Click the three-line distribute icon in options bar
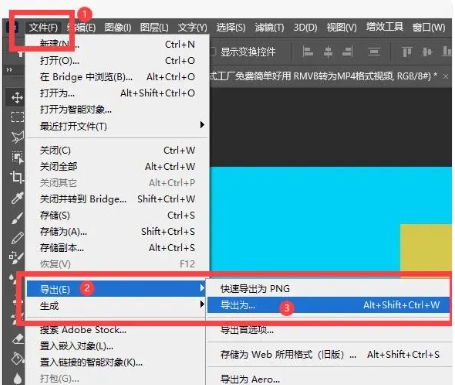The width and height of the screenshot is (455, 385). pyautogui.click(x=374, y=52)
